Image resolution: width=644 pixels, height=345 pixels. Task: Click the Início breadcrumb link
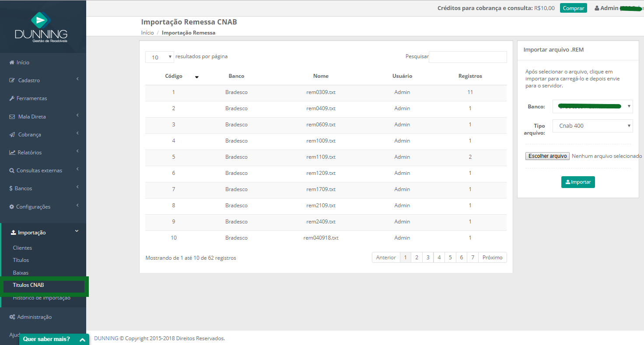pos(147,33)
